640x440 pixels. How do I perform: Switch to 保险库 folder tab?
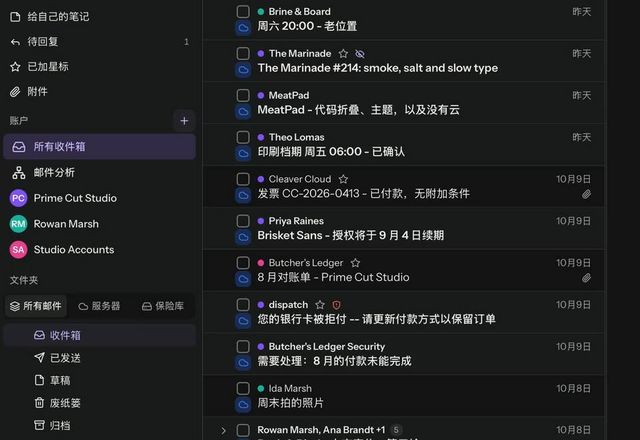pos(163,306)
